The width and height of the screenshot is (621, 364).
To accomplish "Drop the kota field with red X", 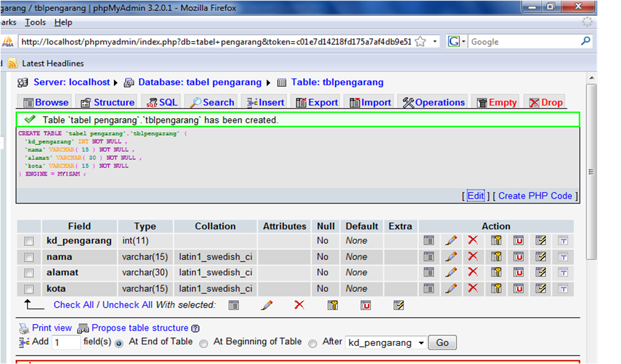I will tap(473, 288).
